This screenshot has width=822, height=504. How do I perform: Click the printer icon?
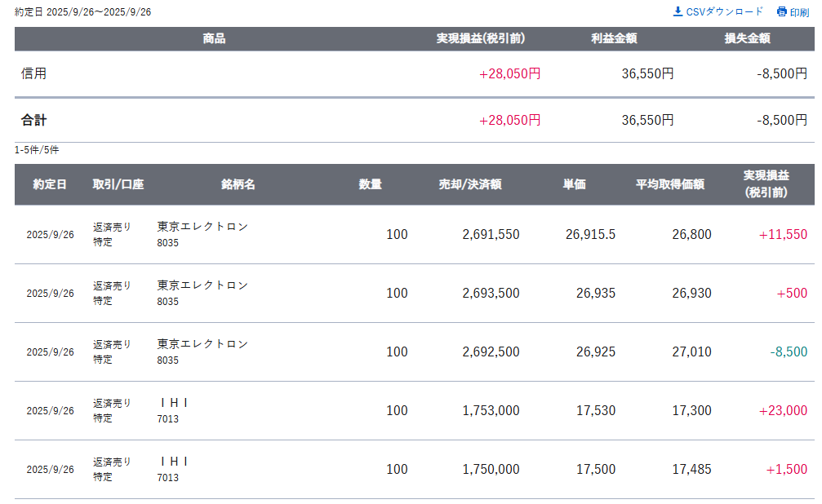(x=782, y=12)
